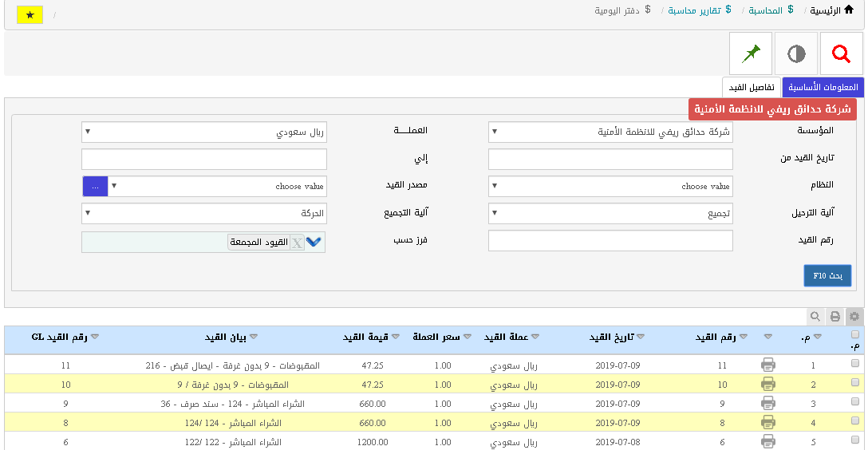
Task: Select the المعلومات الأساسية tab
Action: pyautogui.click(x=823, y=88)
